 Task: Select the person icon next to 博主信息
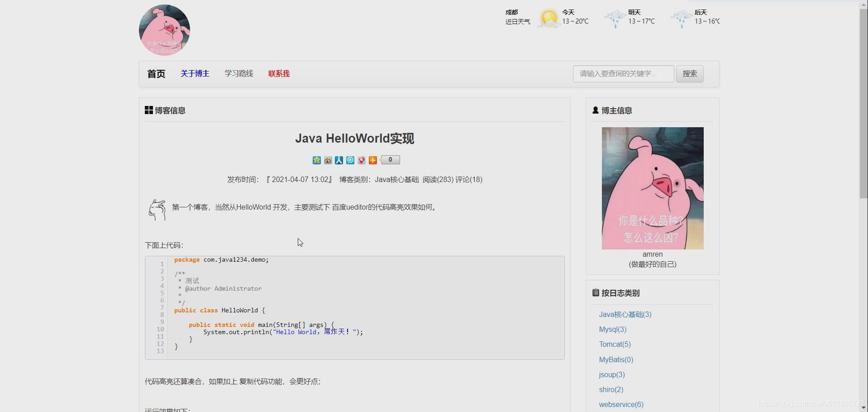click(x=596, y=110)
